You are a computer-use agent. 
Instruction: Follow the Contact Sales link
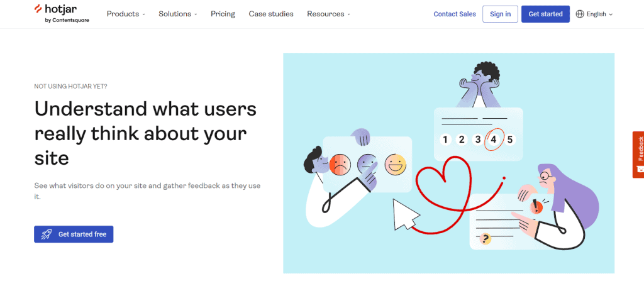(455, 14)
